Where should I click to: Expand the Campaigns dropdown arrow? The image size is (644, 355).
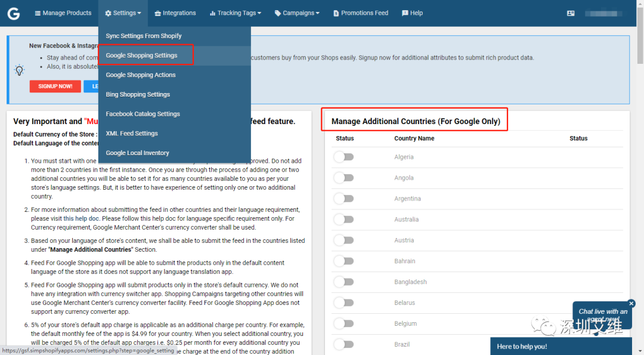click(x=317, y=13)
